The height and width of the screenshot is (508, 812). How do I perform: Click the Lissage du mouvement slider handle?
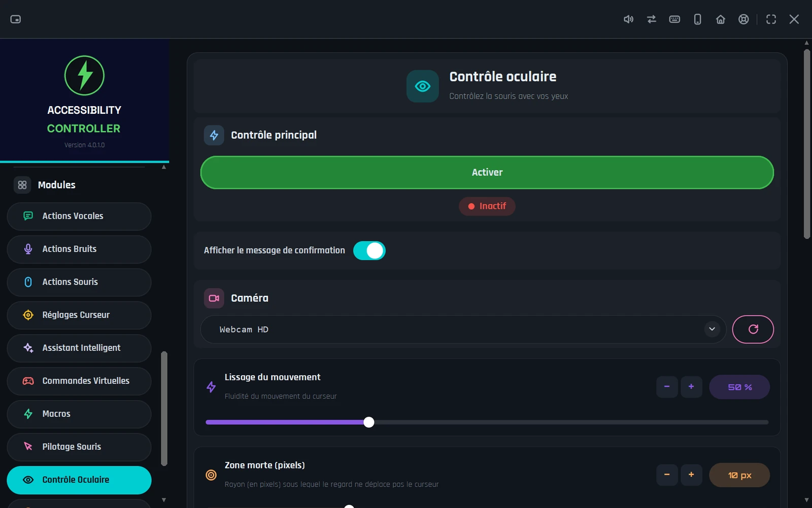369,422
